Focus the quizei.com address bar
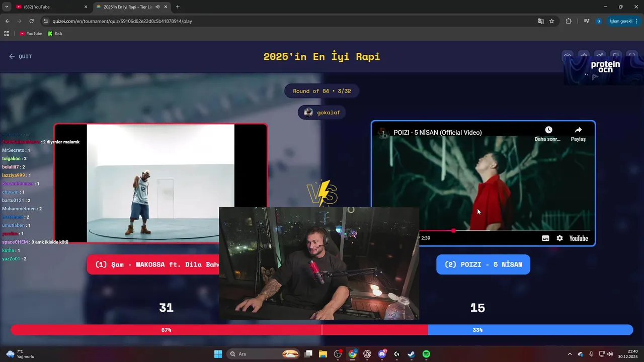Screen dimensions: 644x362 [287, 21]
